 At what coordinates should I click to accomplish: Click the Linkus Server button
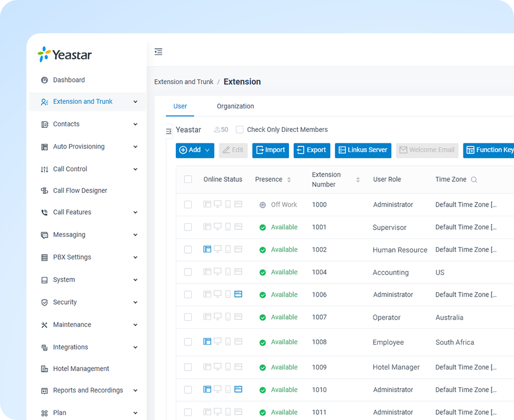point(362,150)
